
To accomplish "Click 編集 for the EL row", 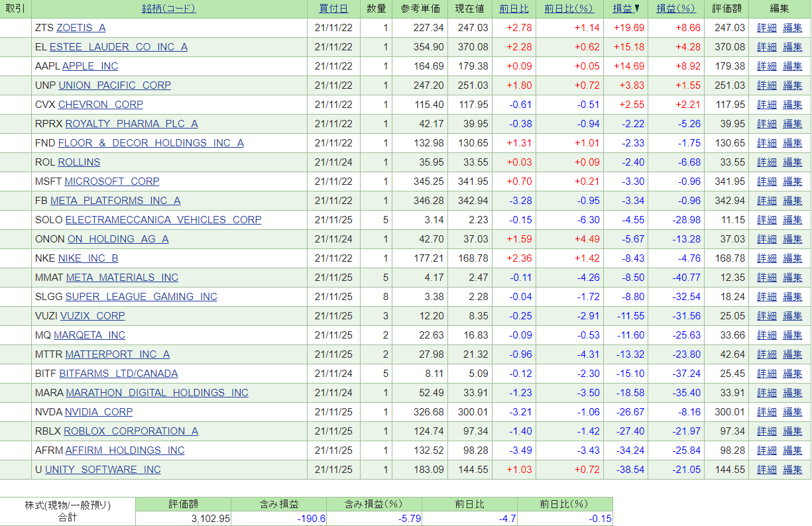I will [x=793, y=47].
